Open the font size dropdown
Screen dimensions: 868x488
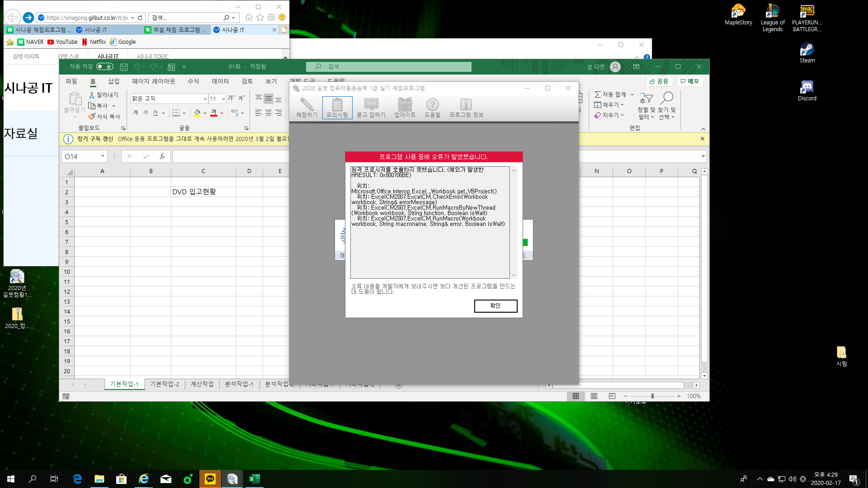coord(223,99)
